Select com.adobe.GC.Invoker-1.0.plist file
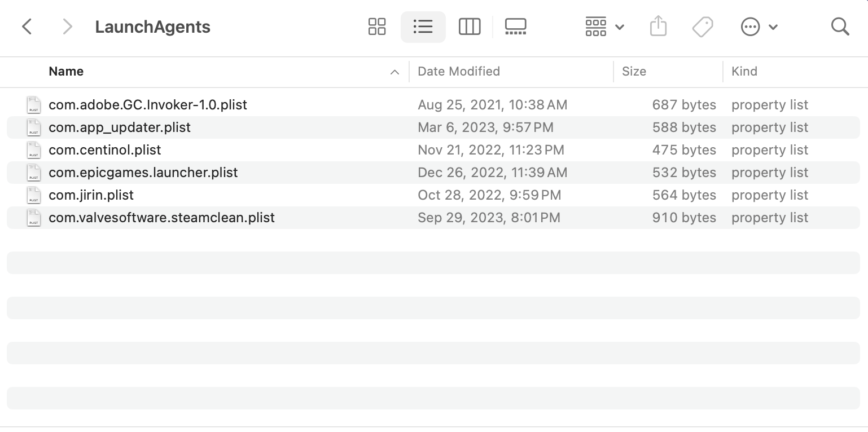 click(148, 105)
